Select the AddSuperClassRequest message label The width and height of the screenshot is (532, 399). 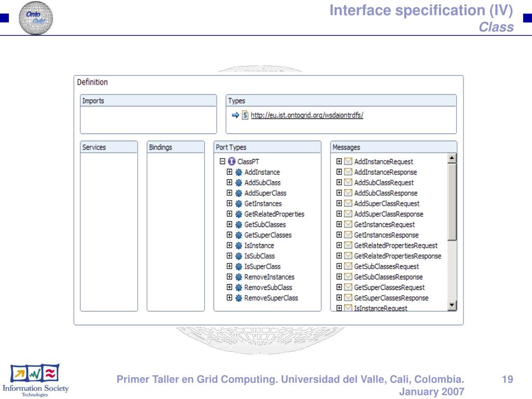[x=387, y=204]
